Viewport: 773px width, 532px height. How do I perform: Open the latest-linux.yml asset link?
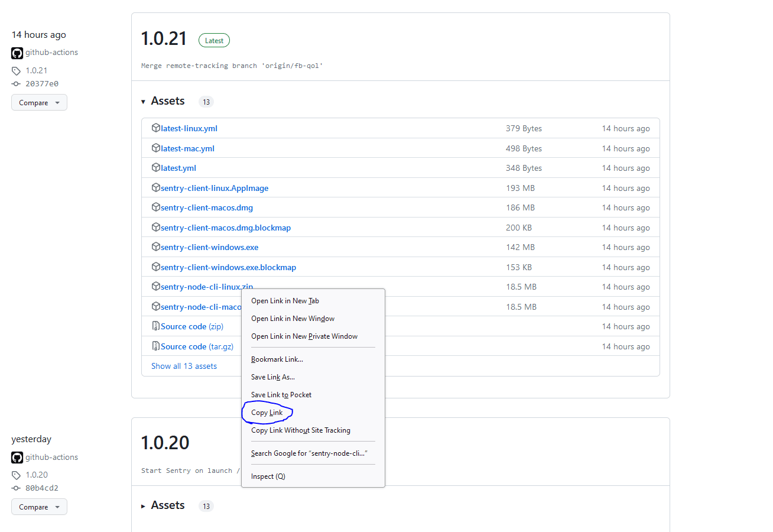189,128
